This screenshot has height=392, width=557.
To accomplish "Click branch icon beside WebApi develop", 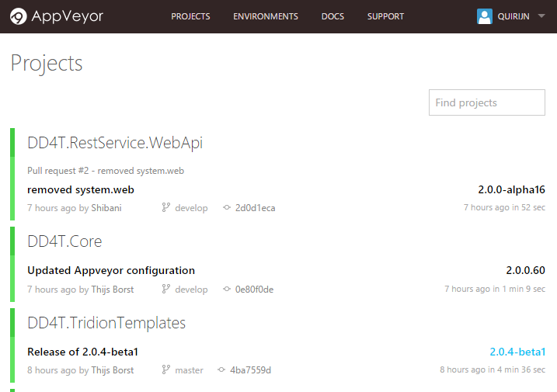I will tap(166, 207).
